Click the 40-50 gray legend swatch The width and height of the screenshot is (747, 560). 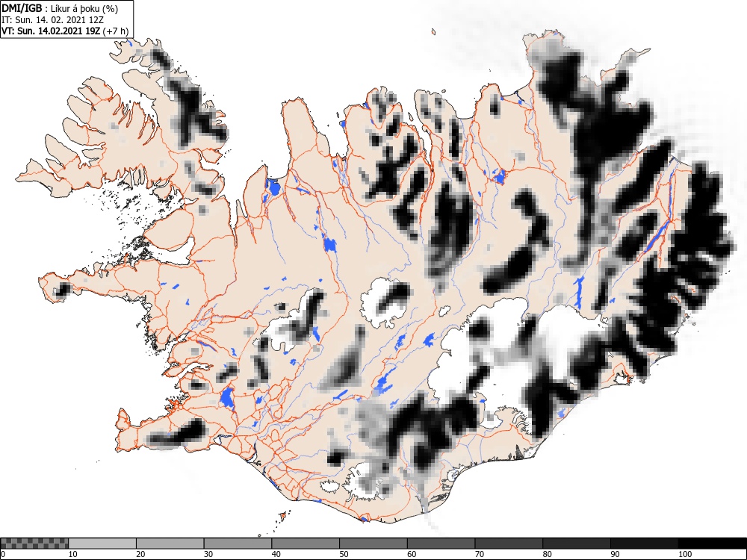306,544
